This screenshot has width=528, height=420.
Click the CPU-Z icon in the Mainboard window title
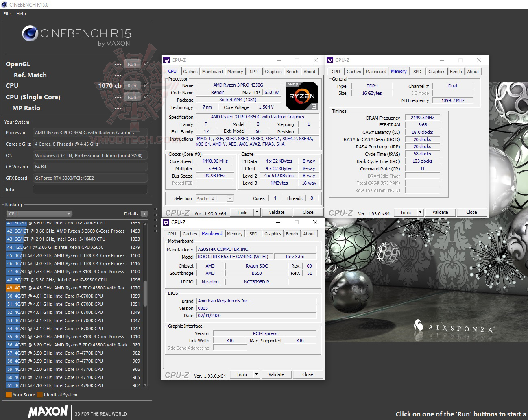[x=166, y=222]
